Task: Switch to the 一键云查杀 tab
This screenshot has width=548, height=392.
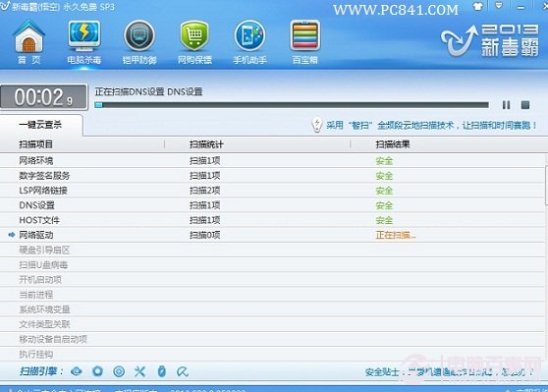Action: (x=41, y=125)
